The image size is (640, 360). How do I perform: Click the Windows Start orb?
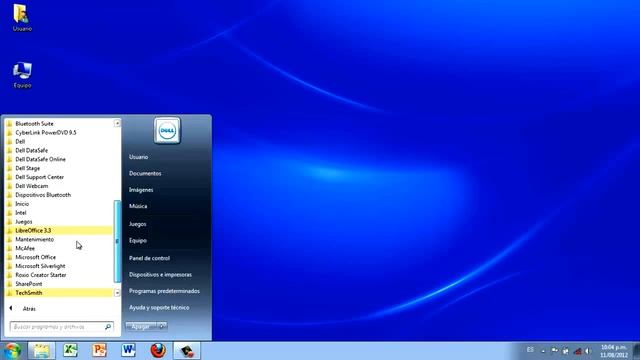(x=12, y=351)
